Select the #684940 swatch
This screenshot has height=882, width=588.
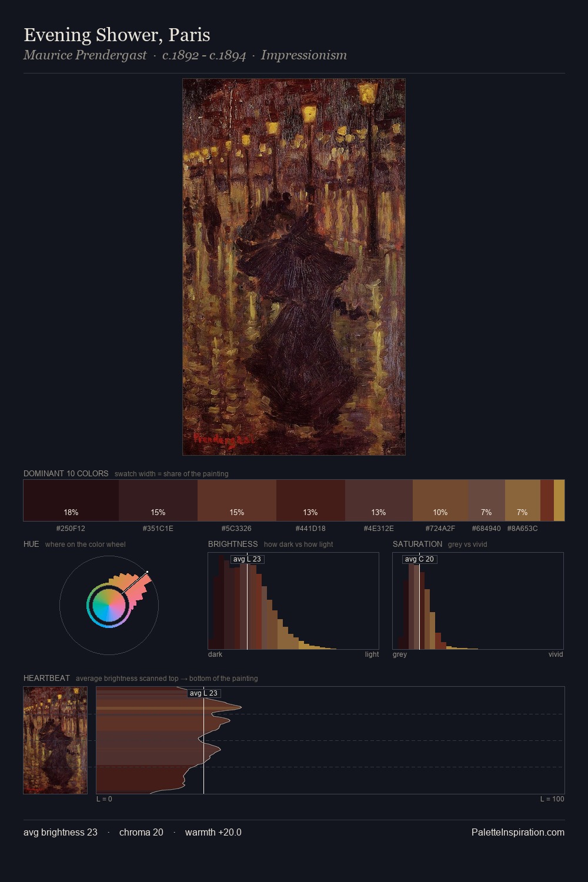click(x=487, y=500)
